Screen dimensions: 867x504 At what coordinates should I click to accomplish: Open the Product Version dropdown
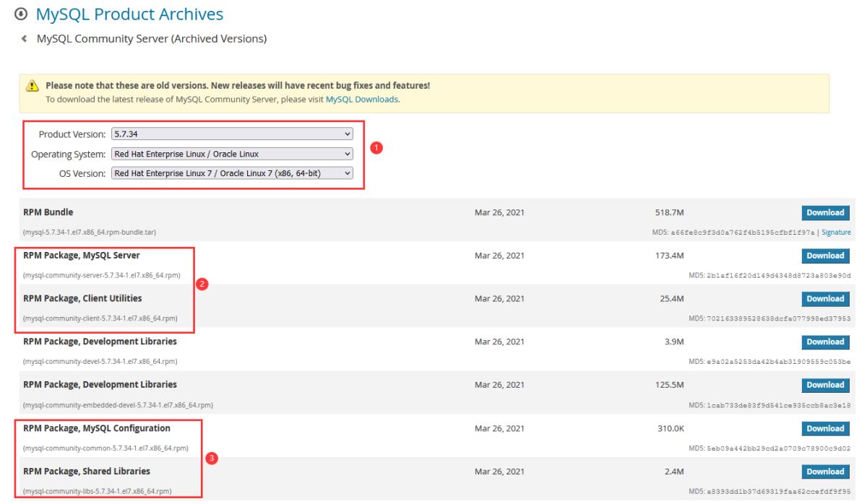pos(233,134)
